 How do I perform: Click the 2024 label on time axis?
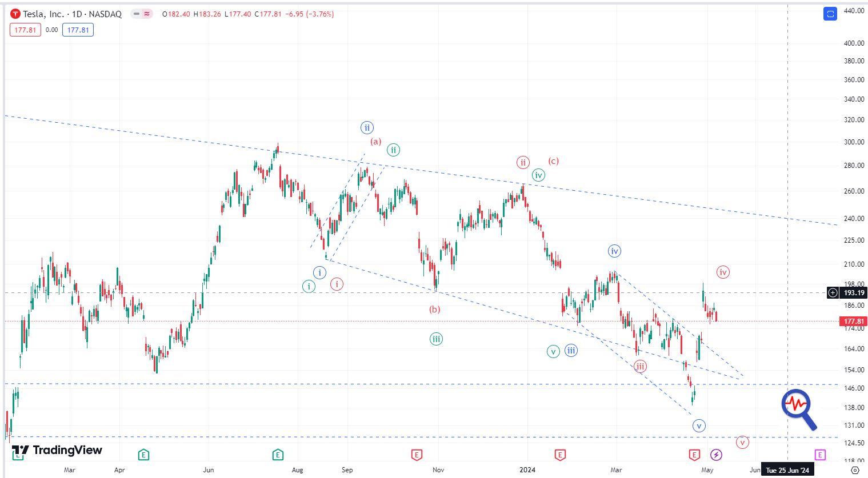[527, 470]
